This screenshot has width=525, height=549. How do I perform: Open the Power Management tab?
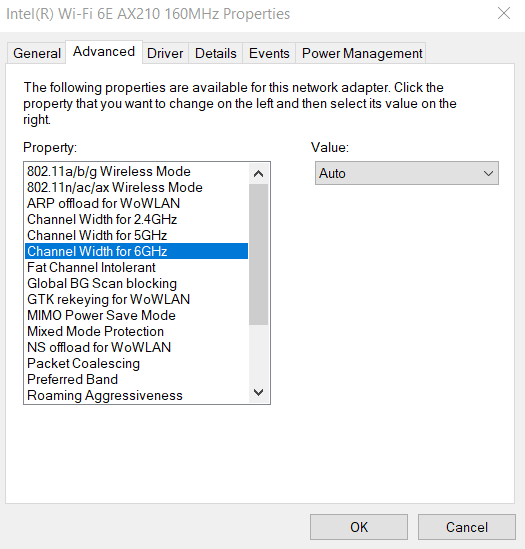tap(362, 53)
